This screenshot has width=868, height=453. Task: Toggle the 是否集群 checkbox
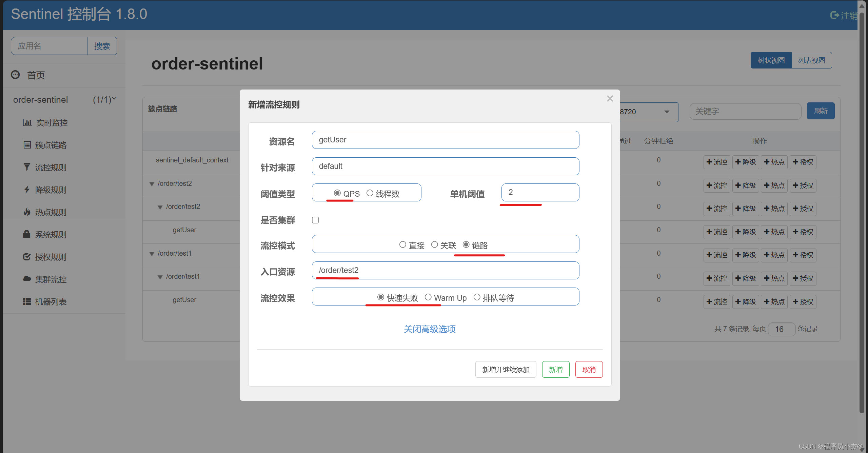coord(315,220)
